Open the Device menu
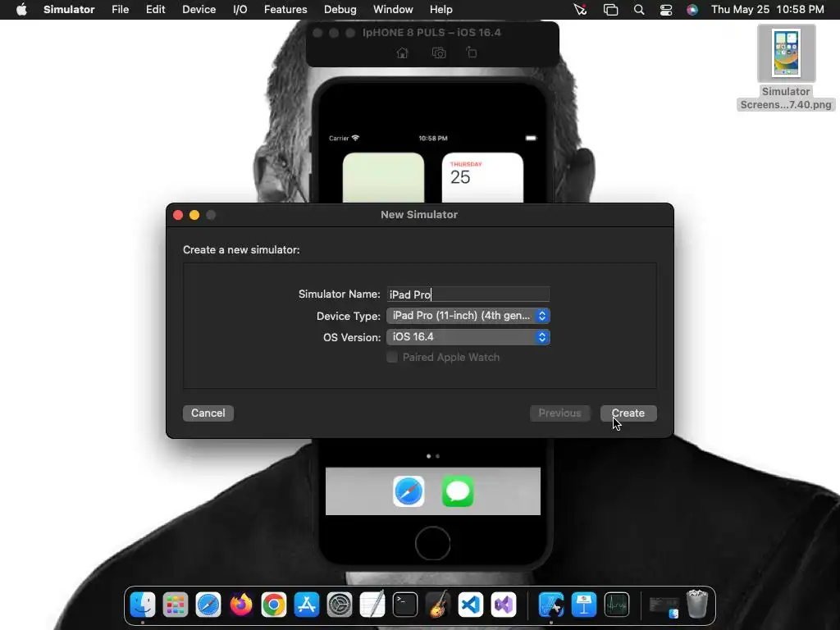Image resolution: width=840 pixels, height=630 pixels. (x=199, y=10)
